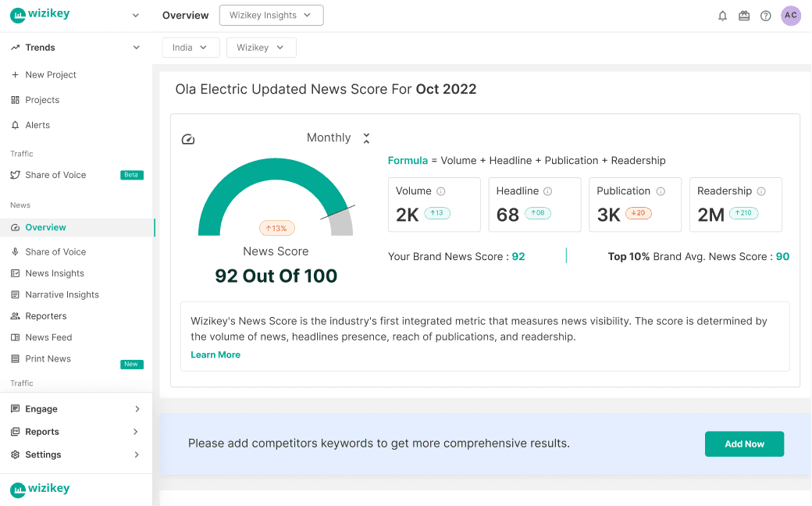The height and width of the screenshot is (506, 812).
Task: Go to News Insights in sidebar
Action: (x=55, y=273)
